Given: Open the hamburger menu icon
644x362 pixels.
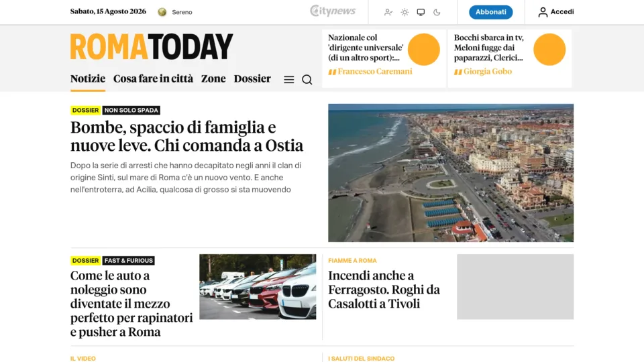Looking at the screenshot, I should point(288,80).
